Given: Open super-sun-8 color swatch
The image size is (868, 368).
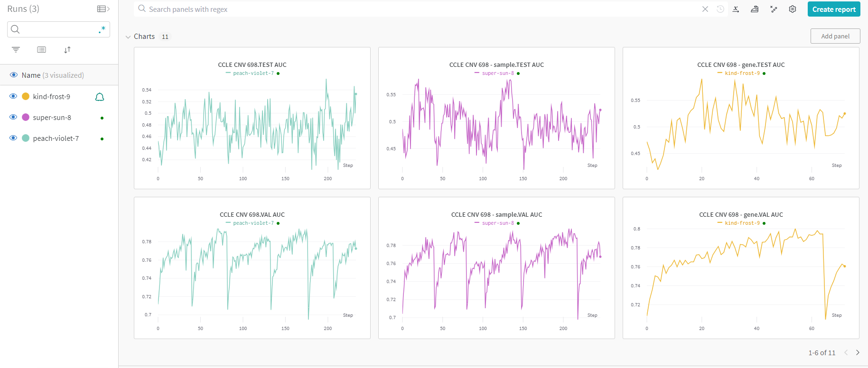Looking at the screenshot, I should [26, 117].
